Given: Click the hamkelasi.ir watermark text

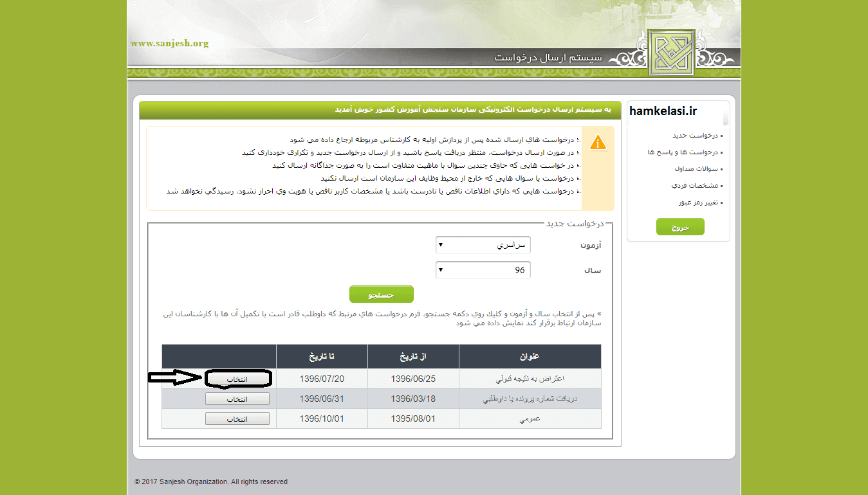Looking at the screenshot, I should 663,111.
